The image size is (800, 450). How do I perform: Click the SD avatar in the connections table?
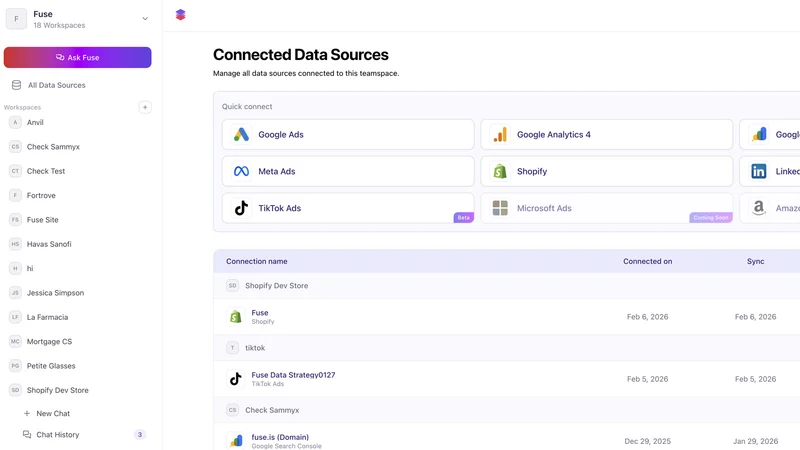coord(233,286)
